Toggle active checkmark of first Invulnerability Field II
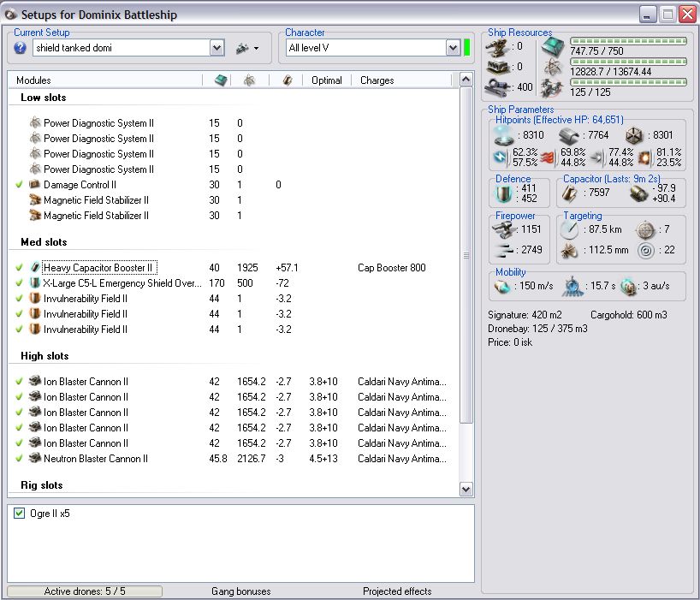 19,299
